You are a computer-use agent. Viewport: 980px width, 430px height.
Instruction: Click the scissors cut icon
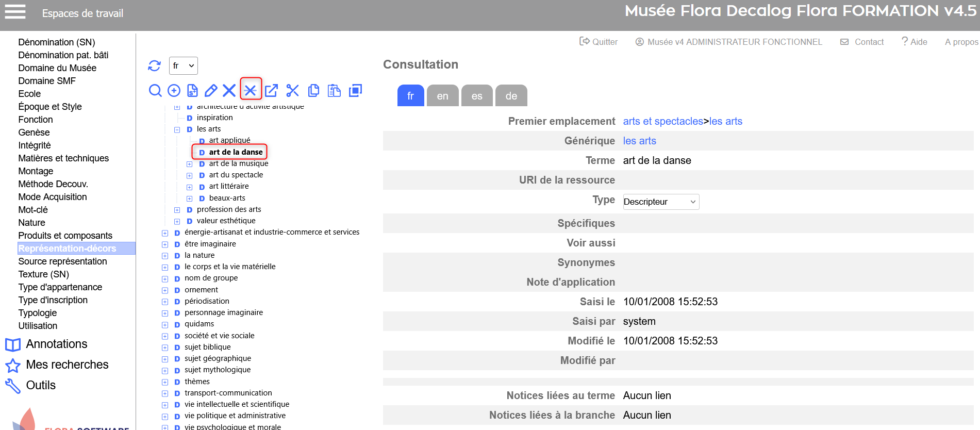click(292, 91)
